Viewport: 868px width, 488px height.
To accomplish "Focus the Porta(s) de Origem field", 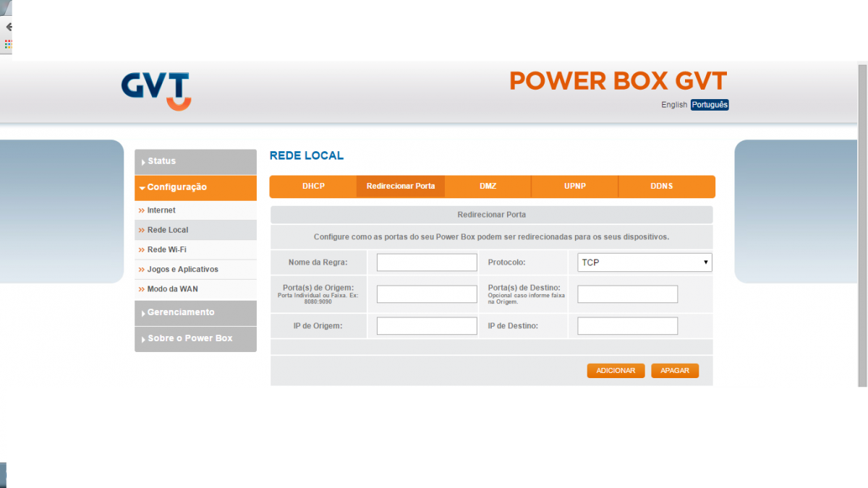I will [x=427, y=294].
